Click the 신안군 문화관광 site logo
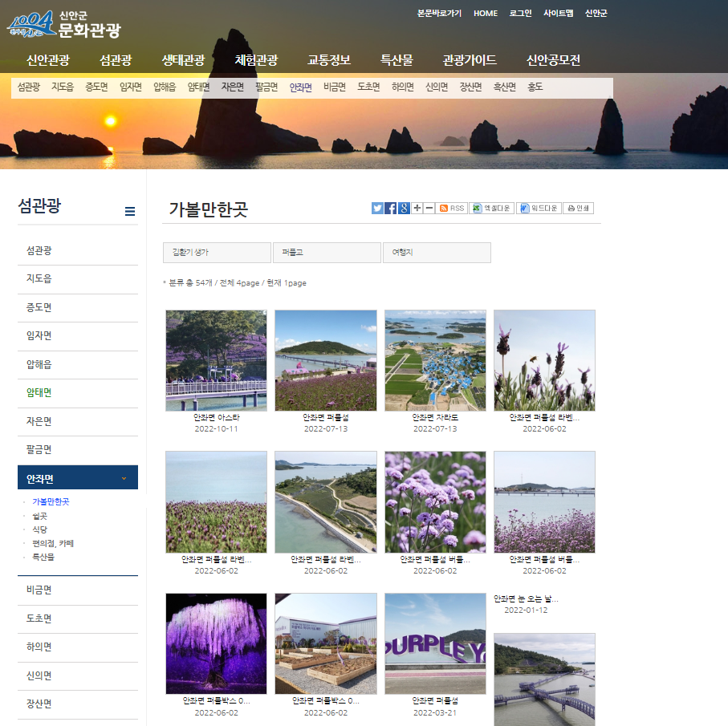The width and height of the screenshot is (728, 726). pos(64,24)
